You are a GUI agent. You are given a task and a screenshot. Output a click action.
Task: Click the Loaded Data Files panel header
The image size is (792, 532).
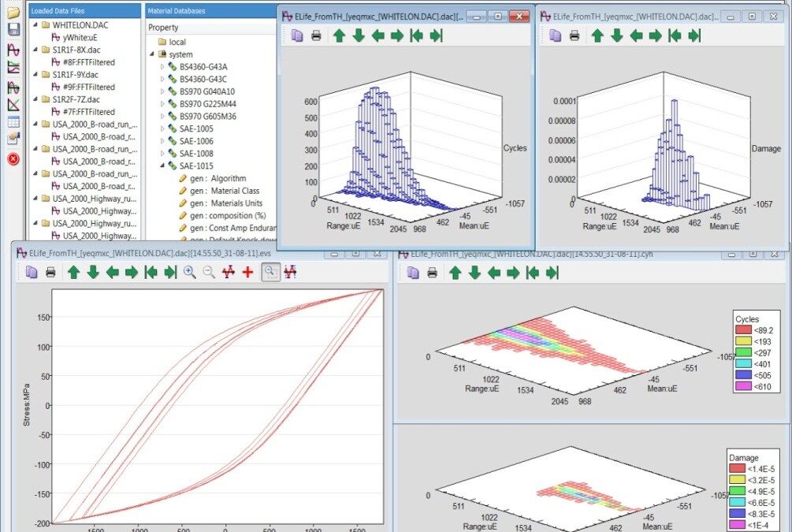[x=85, y=10]
